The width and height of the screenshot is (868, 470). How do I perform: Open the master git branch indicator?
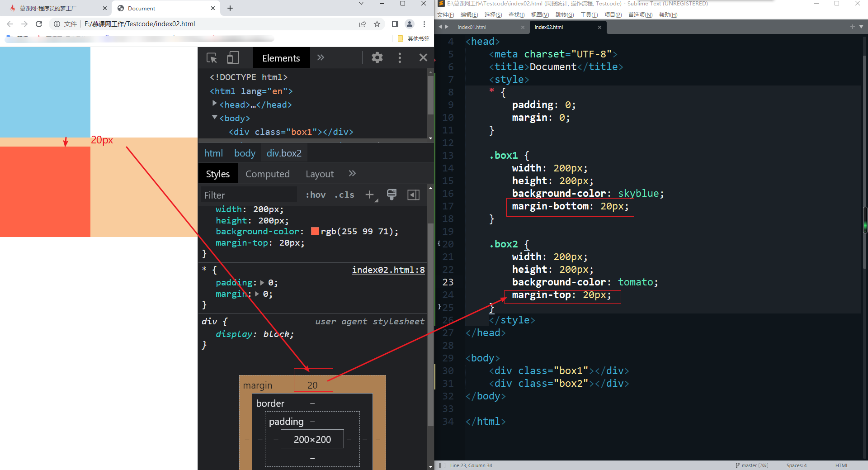click(752, 465)
